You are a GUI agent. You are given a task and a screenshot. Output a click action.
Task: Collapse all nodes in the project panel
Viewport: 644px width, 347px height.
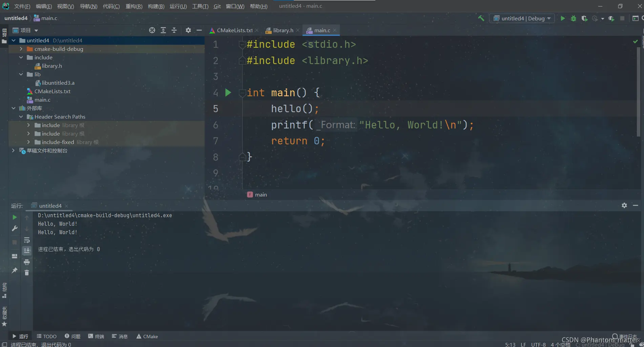coord(174,30)
